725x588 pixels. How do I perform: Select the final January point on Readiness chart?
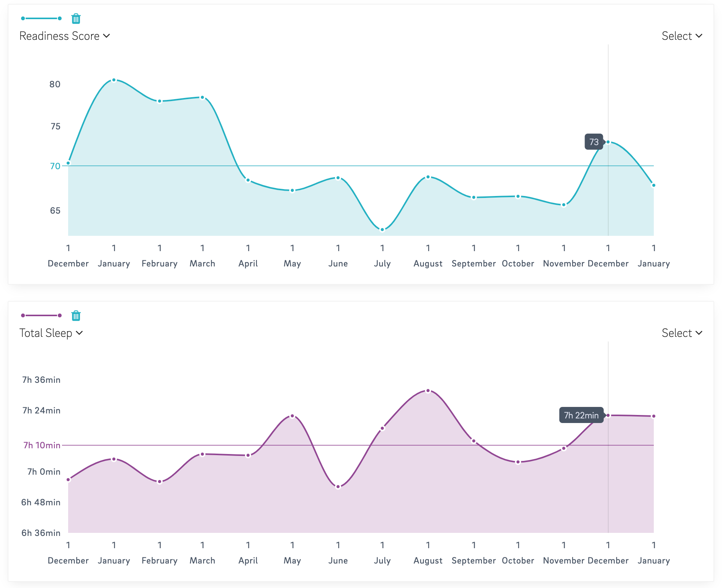coord(654,185)
